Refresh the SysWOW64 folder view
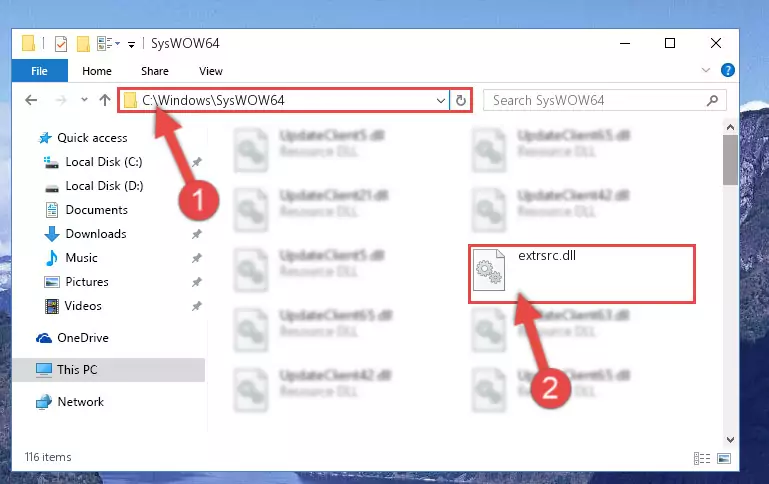The image size is (769, 484). (461, 101)
